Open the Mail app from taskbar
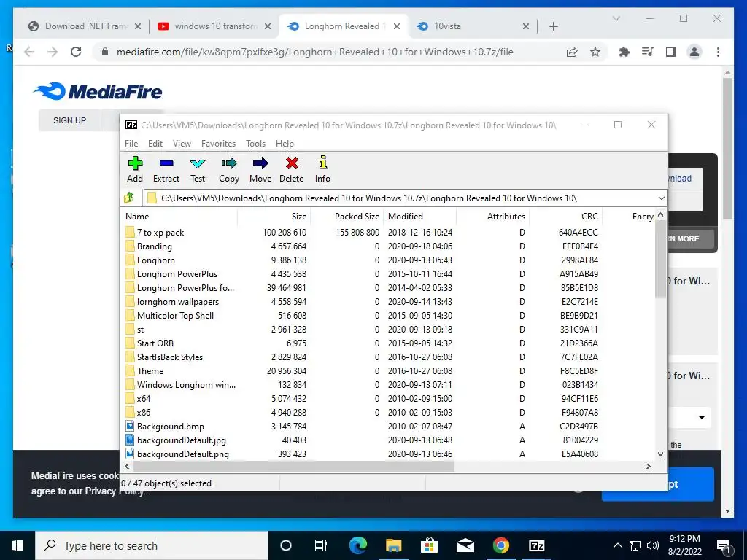Image resolution: width=747 pixels, height=560 pixels. click(x=465, y=545)
